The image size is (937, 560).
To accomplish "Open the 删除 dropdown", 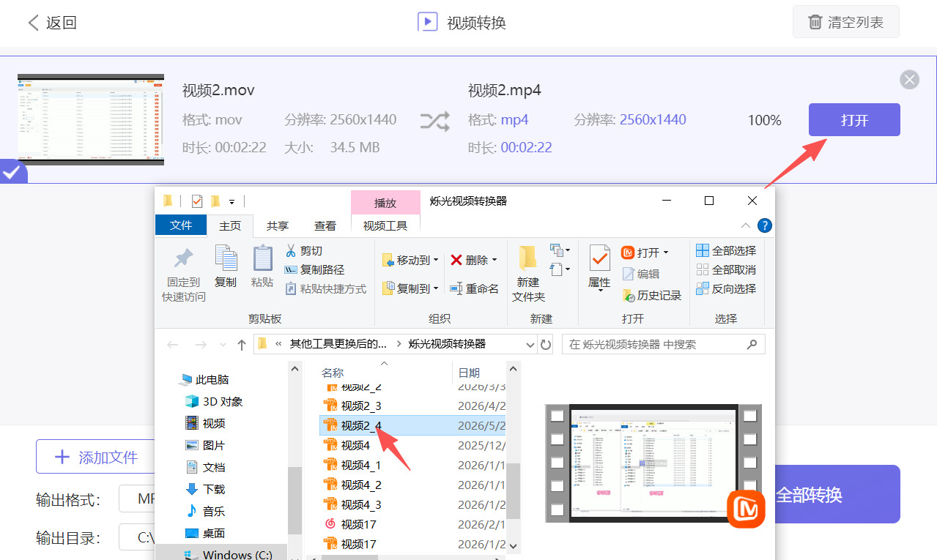I will (x=473, y=260).
